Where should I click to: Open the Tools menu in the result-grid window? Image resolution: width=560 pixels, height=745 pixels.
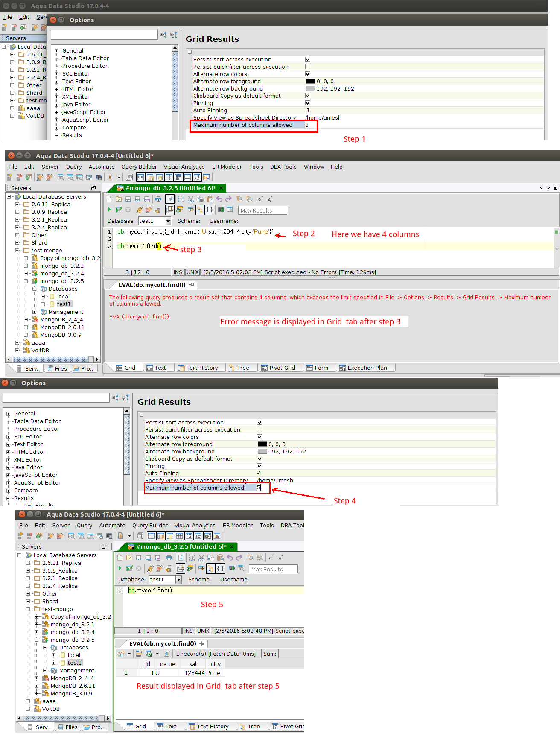tap(267, 526)
